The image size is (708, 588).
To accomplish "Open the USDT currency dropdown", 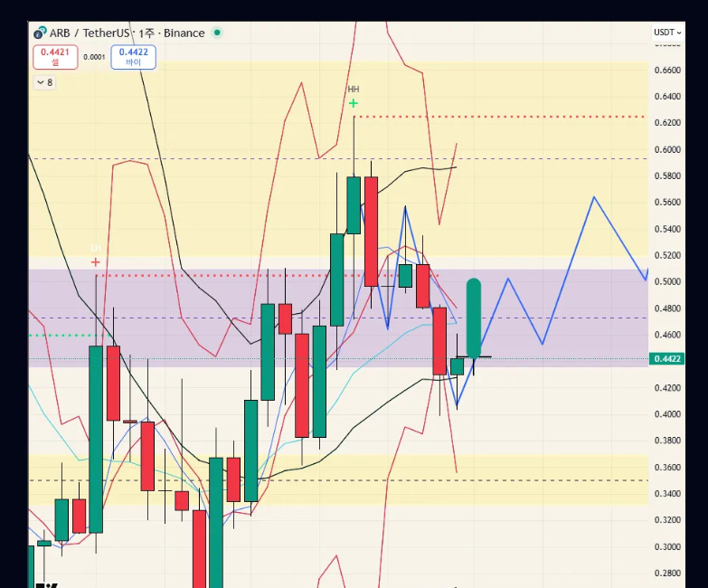I will (x=667, y=33).
